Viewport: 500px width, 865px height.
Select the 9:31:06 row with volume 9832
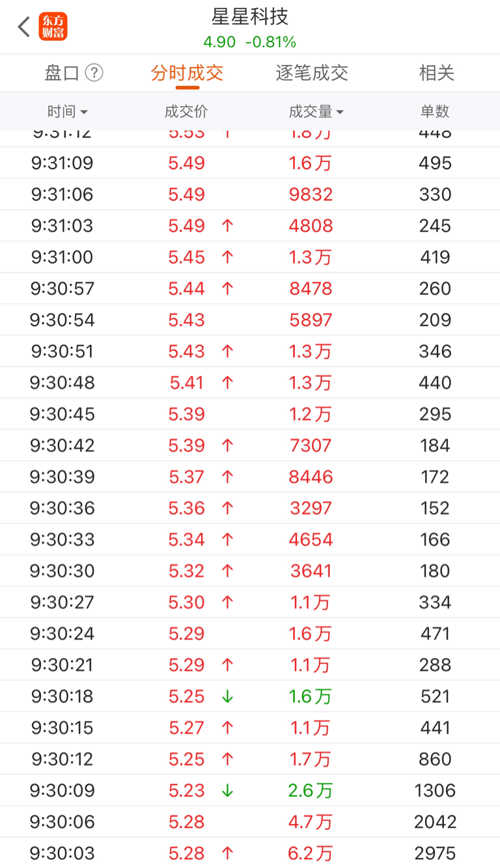(250, 194)
